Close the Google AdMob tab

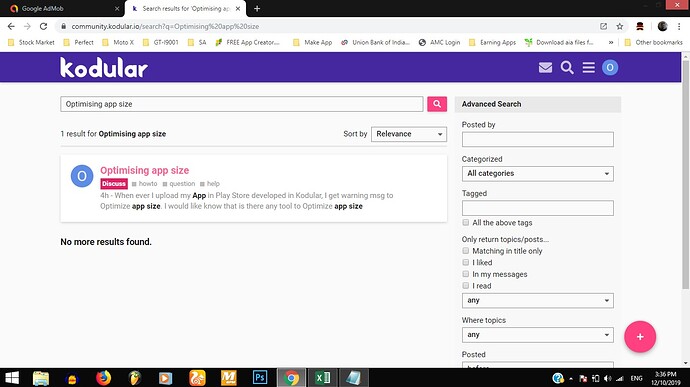coord(117,8)
